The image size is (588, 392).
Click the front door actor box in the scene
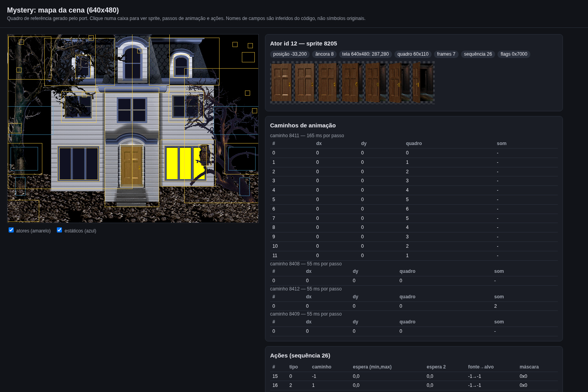coord(132,166)
